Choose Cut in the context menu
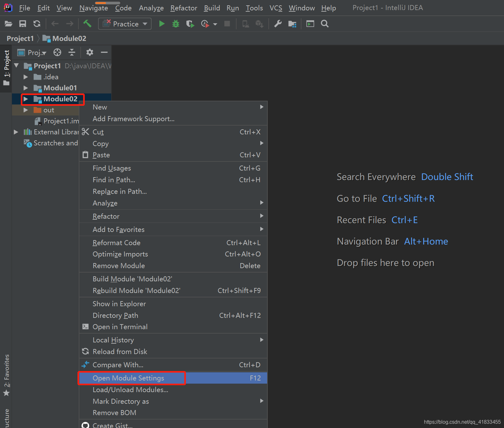This screenshot has width=504, height=428. 173,132
